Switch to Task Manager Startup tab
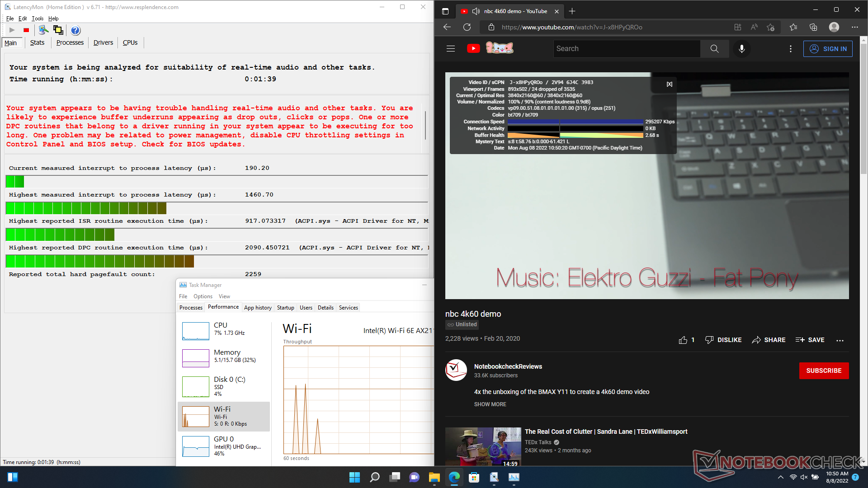868x488 pixels. click(285, 308)
